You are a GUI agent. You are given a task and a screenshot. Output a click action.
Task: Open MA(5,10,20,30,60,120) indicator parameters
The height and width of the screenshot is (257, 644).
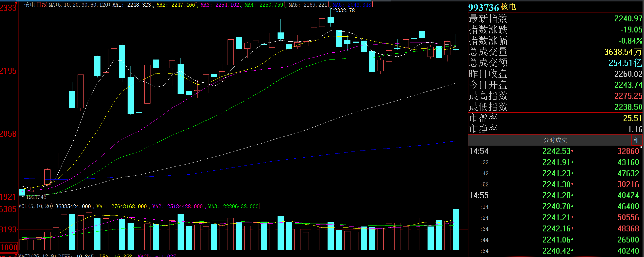79,5
